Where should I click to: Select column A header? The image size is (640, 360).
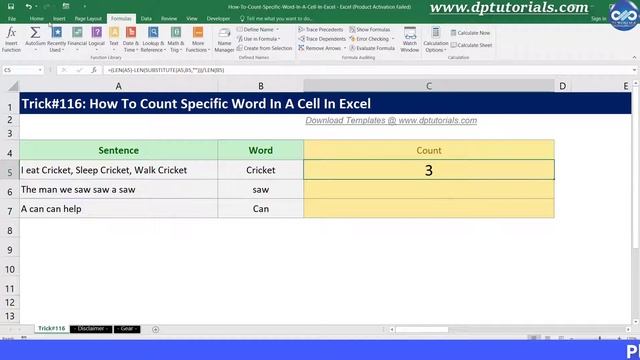118,86
